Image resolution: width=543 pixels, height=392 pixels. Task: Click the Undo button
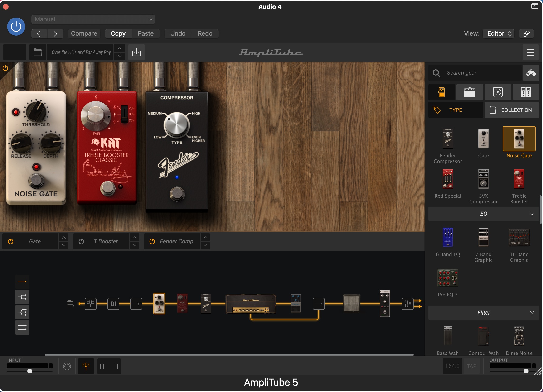(x=178, y=33)
